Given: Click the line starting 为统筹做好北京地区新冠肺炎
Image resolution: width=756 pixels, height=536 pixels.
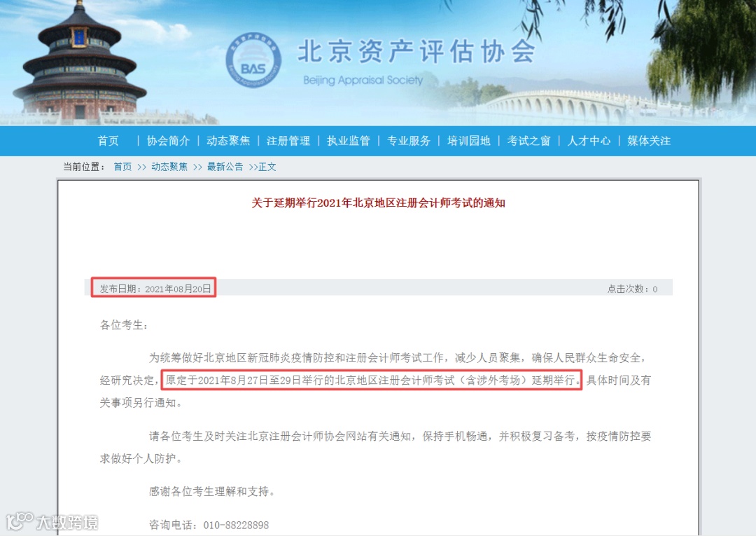Looking at the screenshot, I should [x=397, y=358].
